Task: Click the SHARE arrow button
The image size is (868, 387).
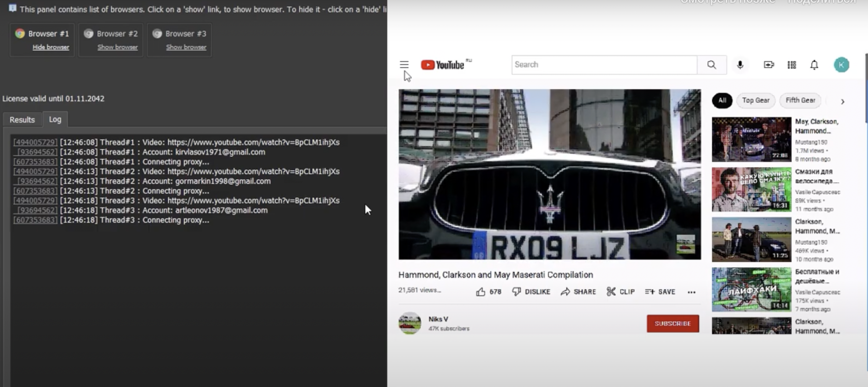Action: [x=578, y=292]
